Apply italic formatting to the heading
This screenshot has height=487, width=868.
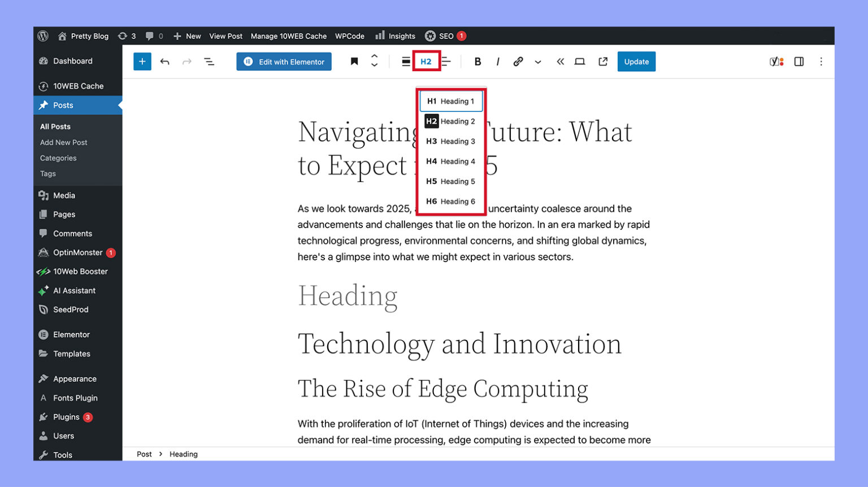[498, 62]
